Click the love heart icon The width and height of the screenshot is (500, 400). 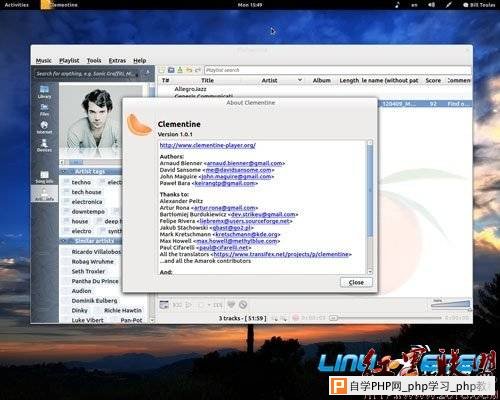point(231,304)
